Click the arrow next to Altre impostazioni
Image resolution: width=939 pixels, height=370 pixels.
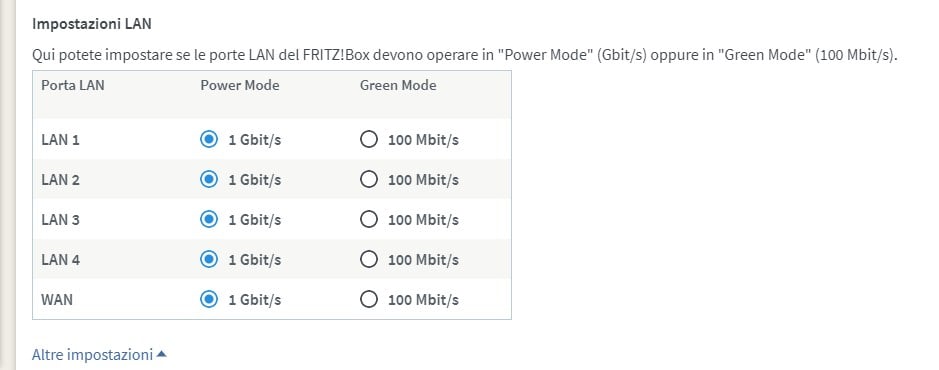click(x=161, y=354)
